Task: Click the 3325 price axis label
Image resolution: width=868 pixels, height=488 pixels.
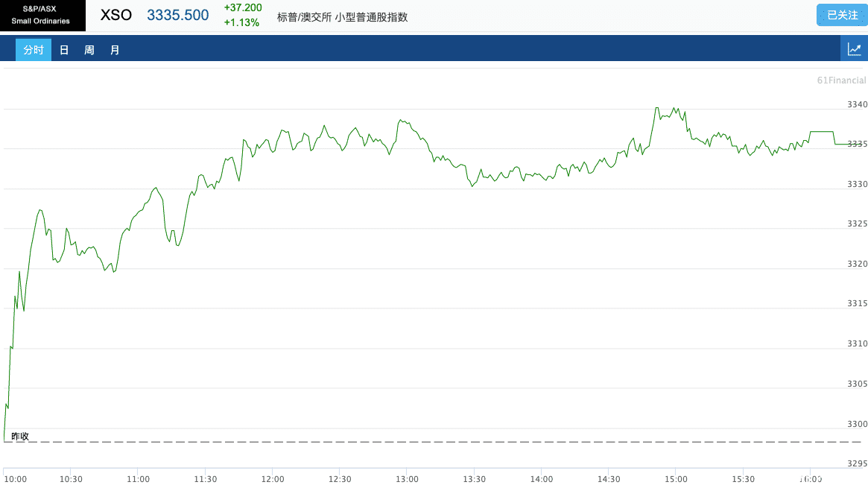Action: tap(857, 224)
